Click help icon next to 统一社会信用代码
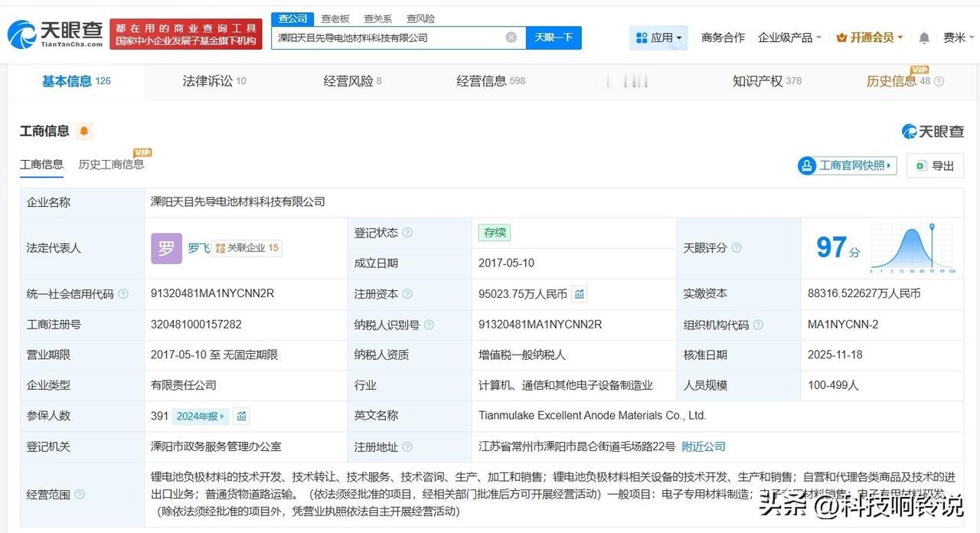 (x=123, y=294)
